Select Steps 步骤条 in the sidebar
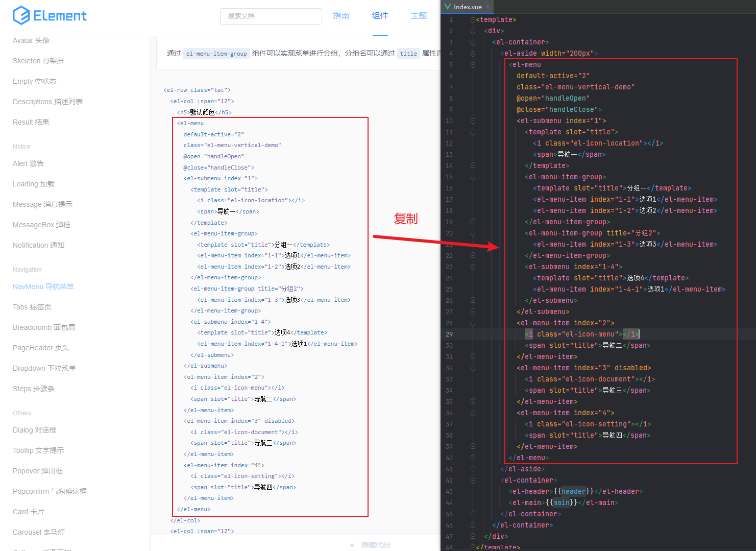 click(34, 389)
